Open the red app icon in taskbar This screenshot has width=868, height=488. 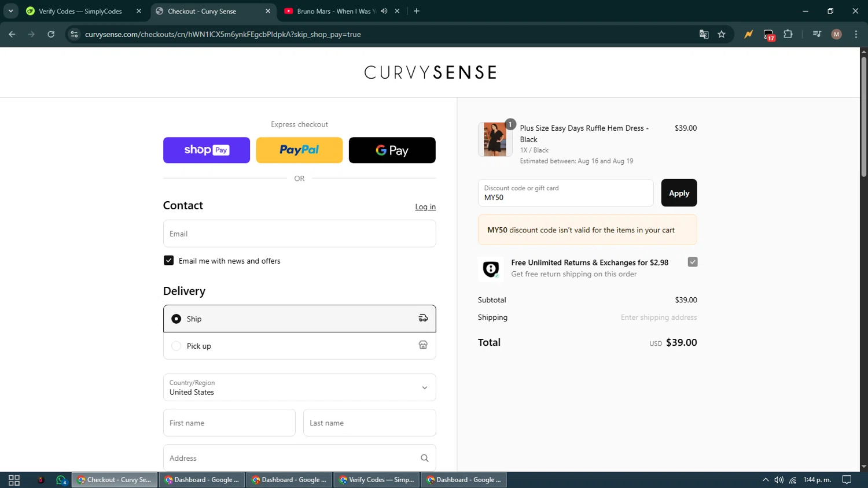pos(41,480)
